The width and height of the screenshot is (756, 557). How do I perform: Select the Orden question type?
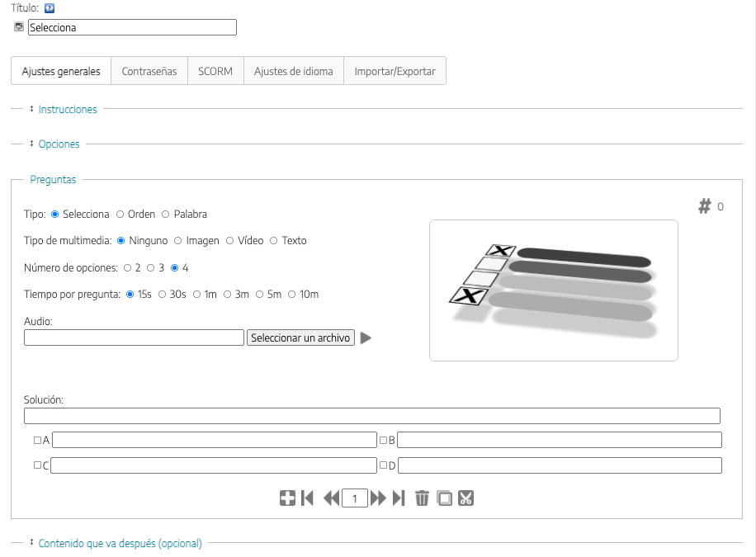coord(120,215)
